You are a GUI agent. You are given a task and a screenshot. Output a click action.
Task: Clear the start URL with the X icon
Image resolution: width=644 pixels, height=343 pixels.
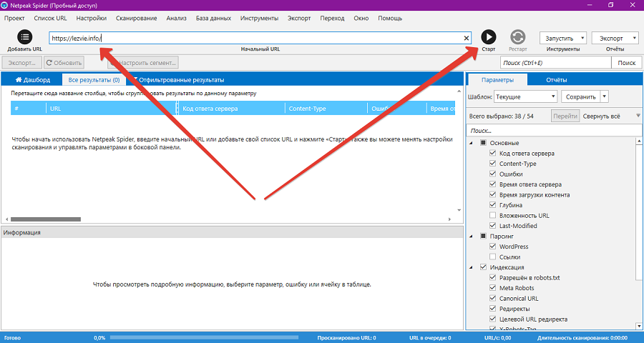(466, 38)
